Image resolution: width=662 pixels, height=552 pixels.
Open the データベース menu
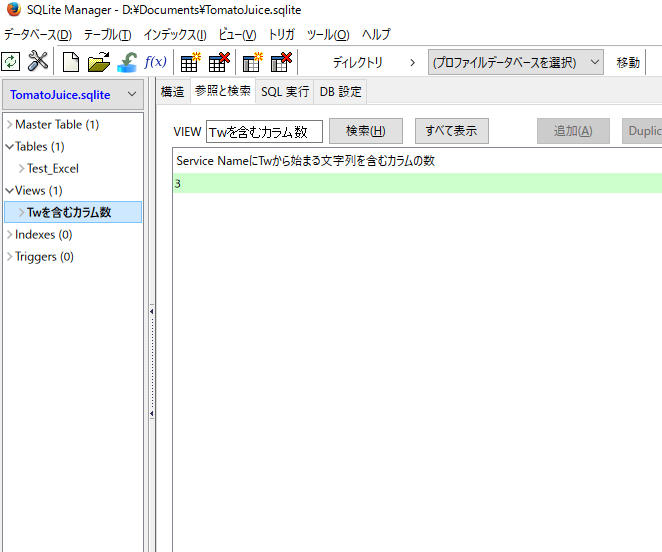coord(37,34)
